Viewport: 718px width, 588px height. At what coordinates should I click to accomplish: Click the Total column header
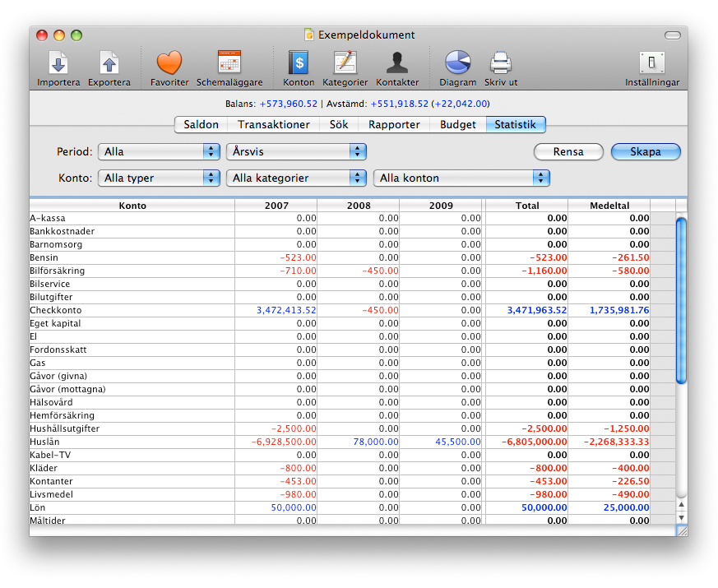[x=527, y=206]
